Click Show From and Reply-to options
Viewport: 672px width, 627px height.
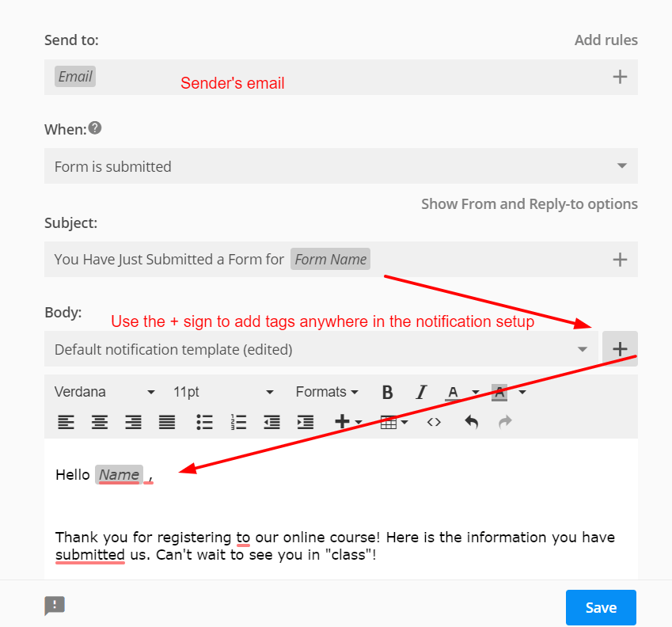pos(529,203)
